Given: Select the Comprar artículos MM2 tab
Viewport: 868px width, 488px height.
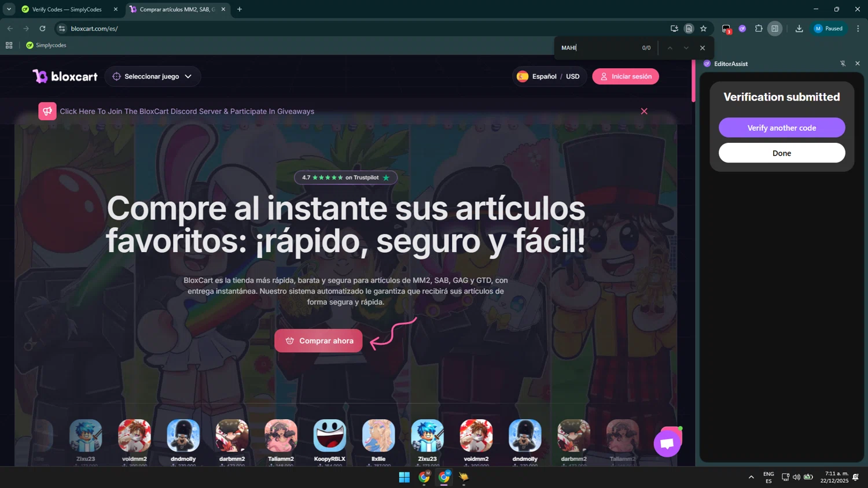Looking at the screenshot, I should (x=176, y=9).
